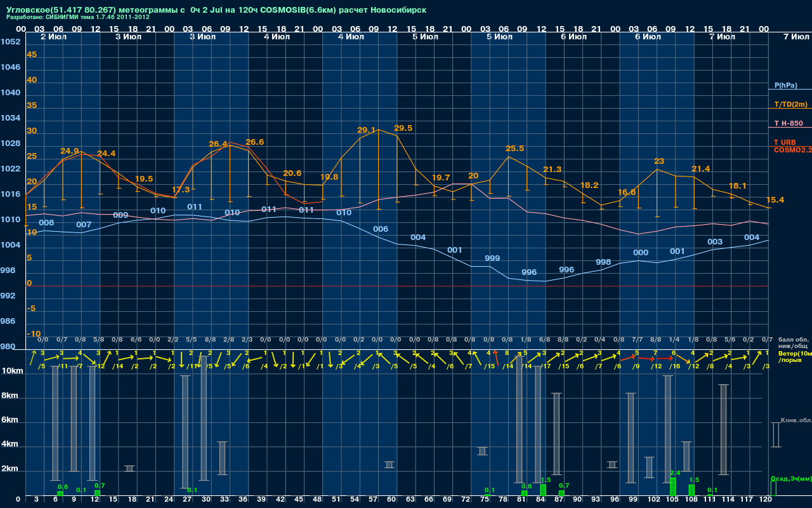
Task: Click the COSMO2.2 legend label
Action: tap(793, 149)
